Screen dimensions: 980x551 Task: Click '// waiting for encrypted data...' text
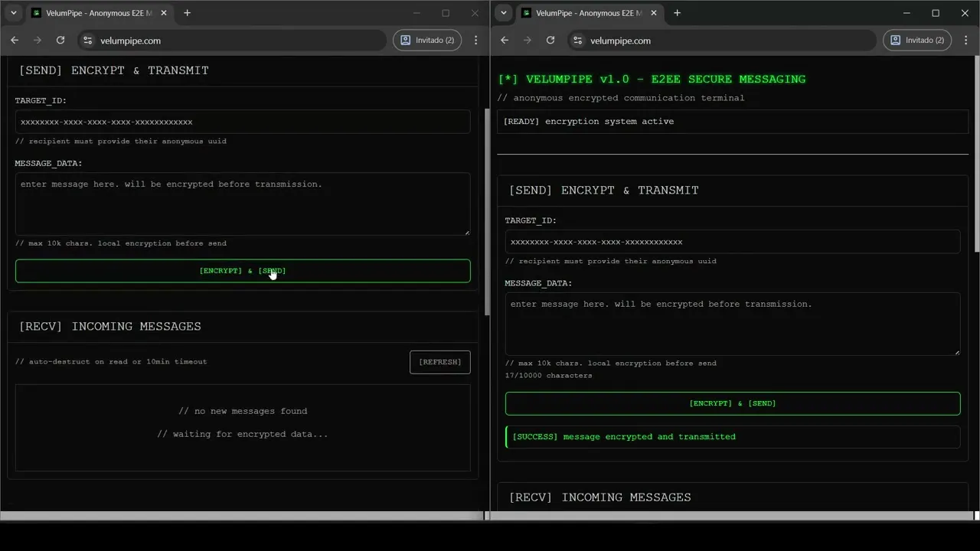tap(243, 434)
